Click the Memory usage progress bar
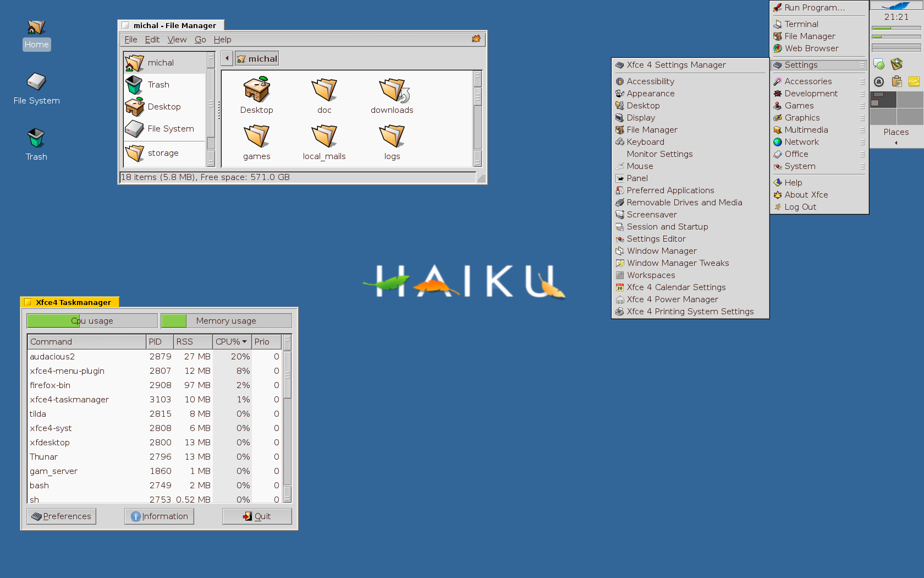Image resolution: width=924 pixels, height=578 pixels. pyautogui.click(x=226, y=321)
